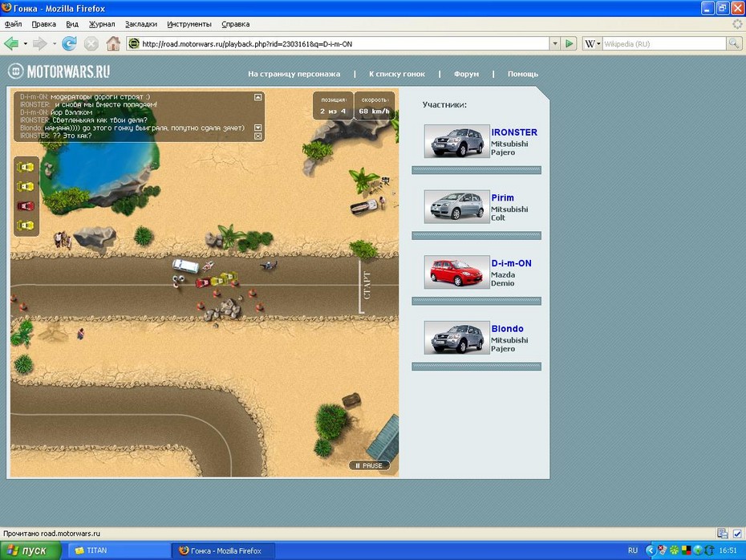
Task: Click D-i-m-ON's red Mazda Demio thumbnail
Action: point(456,272)
